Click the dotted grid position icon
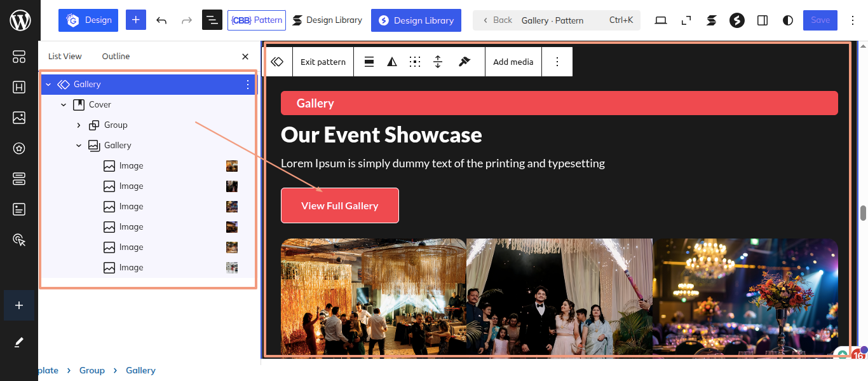868x381 pixels. pos(415,62)
